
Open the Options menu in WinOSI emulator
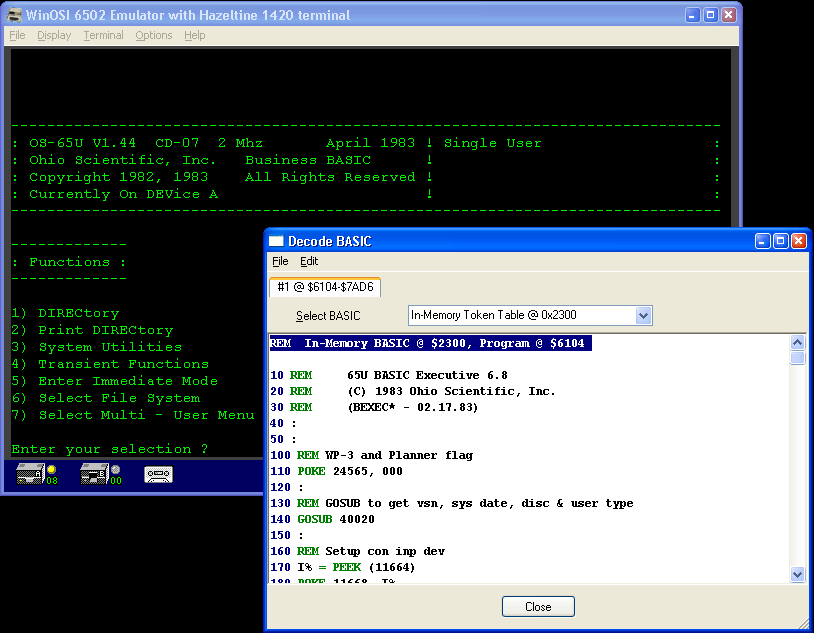pos(154,35)
